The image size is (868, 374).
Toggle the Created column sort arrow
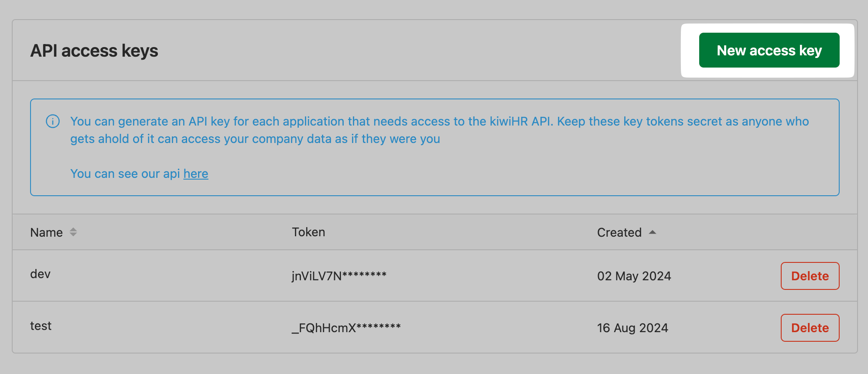653,232
